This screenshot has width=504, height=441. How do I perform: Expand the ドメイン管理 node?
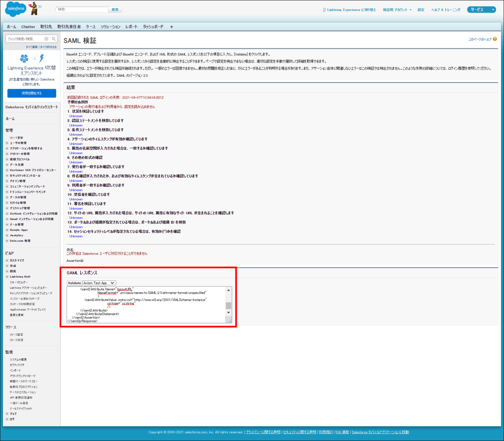click(7, 181)
